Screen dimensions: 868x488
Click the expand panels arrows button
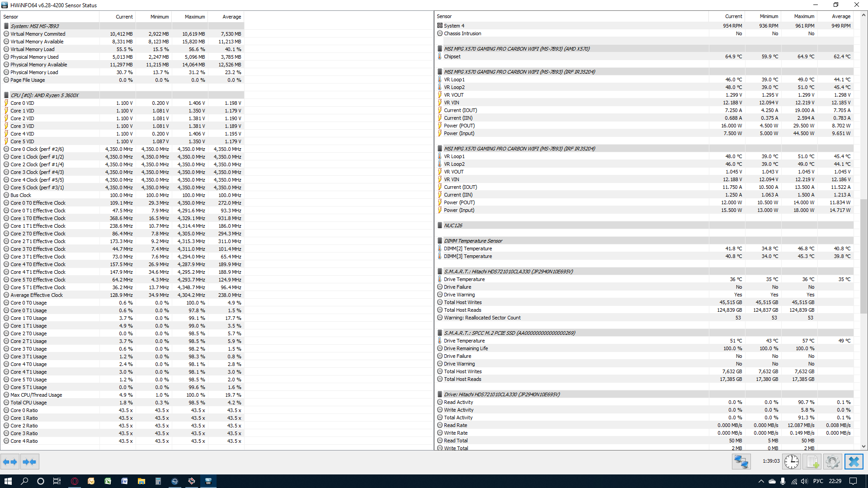coord(10,462)
